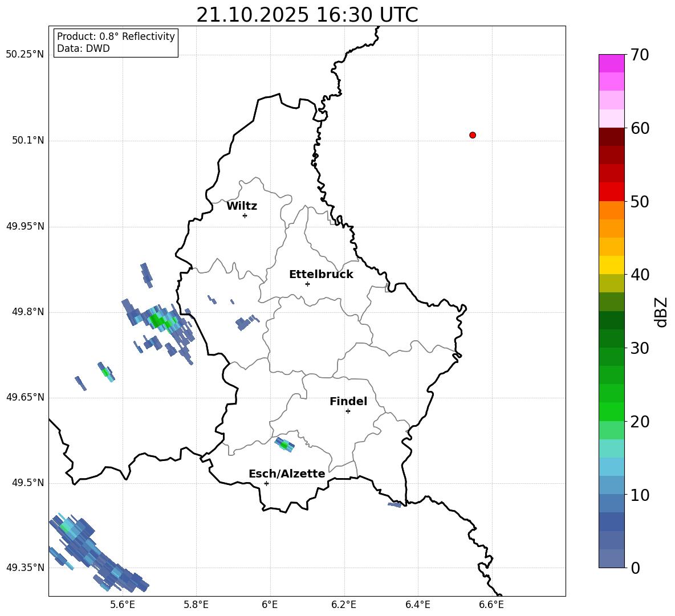Image resolution: width=675 pixels, height=616 pixels.
Task: Click the 6.6°E longitude label
Action: point(491,605)
